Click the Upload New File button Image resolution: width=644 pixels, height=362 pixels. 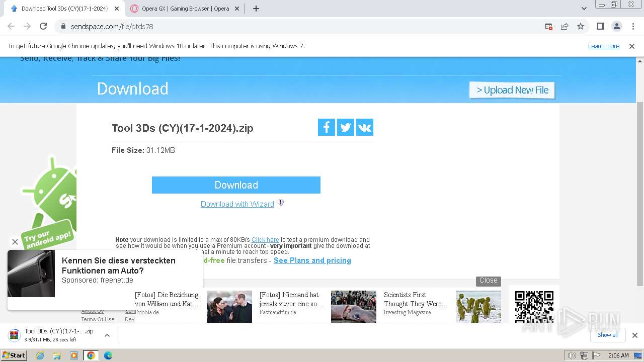[x=512, y=90]
